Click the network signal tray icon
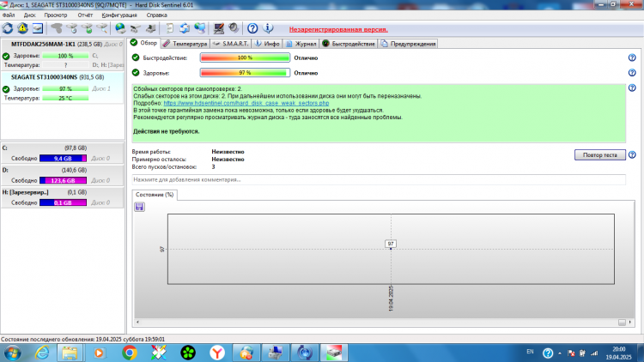This screenshot has width=644, height=362. pos(594,353)
